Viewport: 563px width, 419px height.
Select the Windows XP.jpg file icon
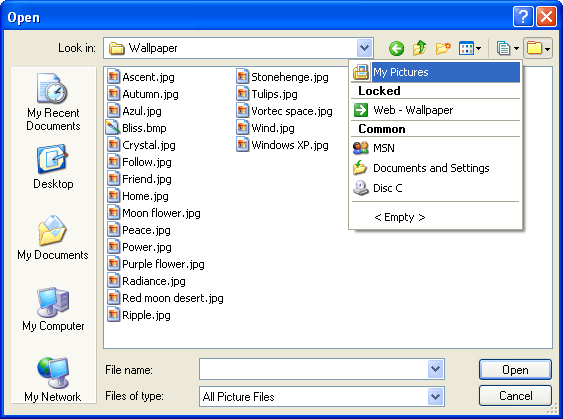pyautogui.click(x=243, y=145)
